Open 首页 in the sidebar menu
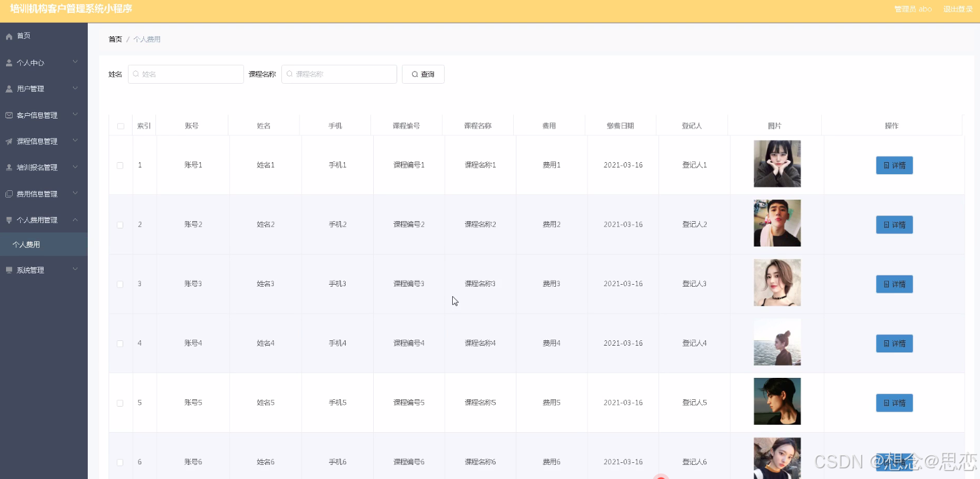Viewport: 980px width, 479px height. (x=44, y=36)
